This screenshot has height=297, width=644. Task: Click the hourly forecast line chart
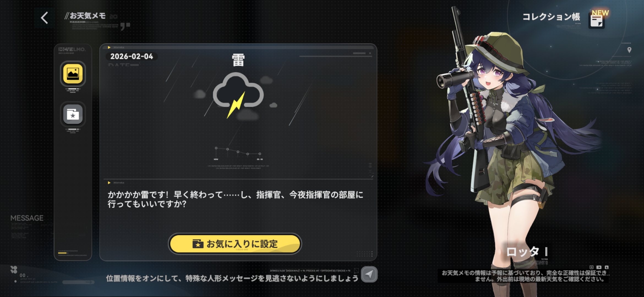238,153
